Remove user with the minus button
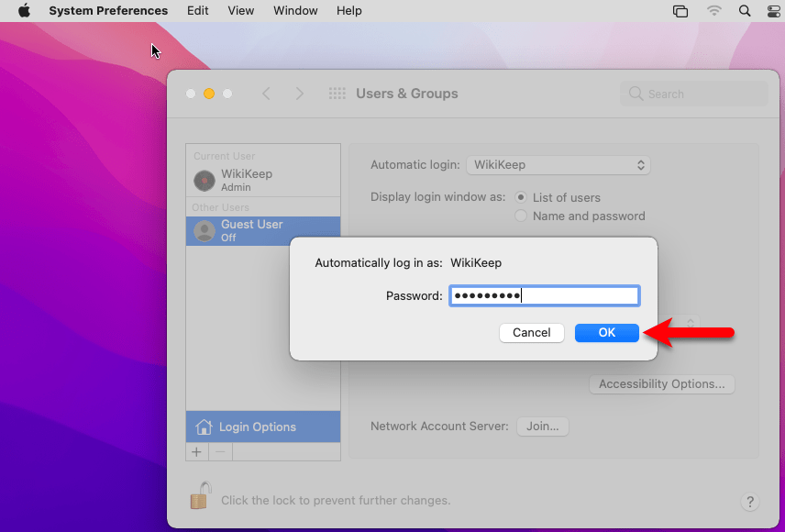The height and width of the screenshot is (532, 785). tap(220, 452)
